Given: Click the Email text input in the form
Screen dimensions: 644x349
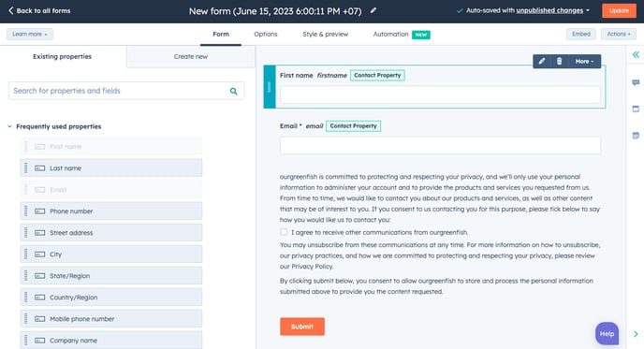Looking at the screenshot, I should (x=440, y=145).
